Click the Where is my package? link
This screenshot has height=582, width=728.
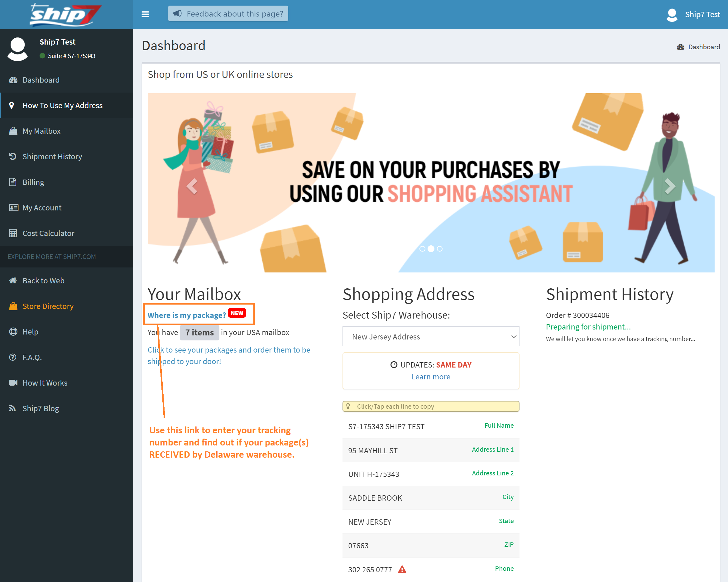click(186, 315)
